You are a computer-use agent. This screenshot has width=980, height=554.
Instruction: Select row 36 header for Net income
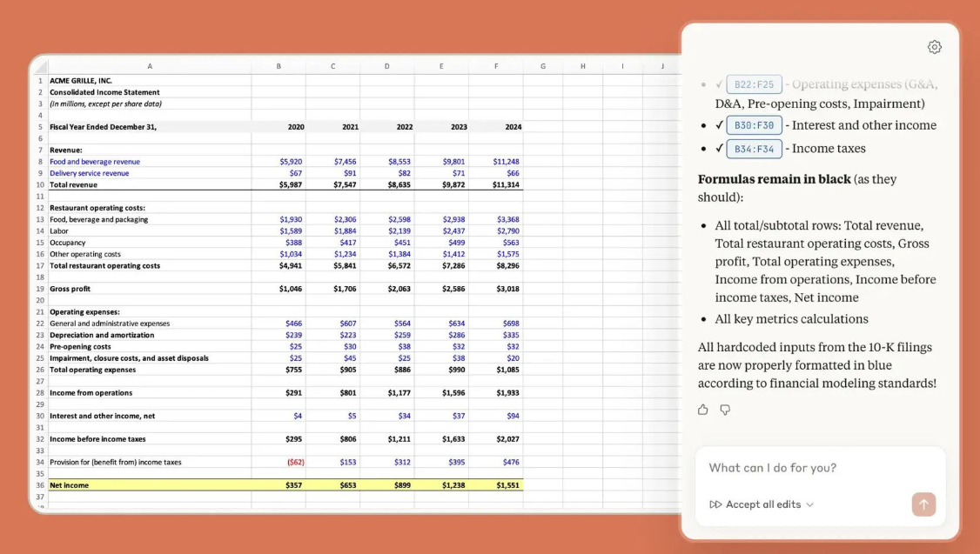(x=40, y=485)
